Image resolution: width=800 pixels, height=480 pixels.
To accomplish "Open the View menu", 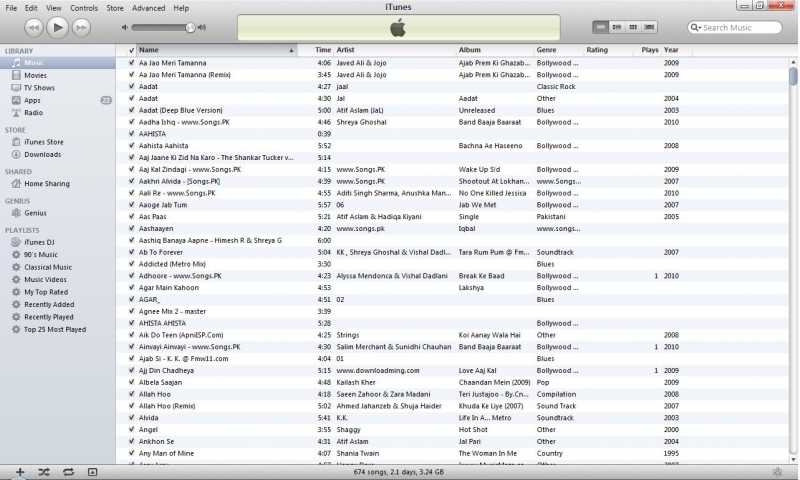I will (x=54, y=8).
